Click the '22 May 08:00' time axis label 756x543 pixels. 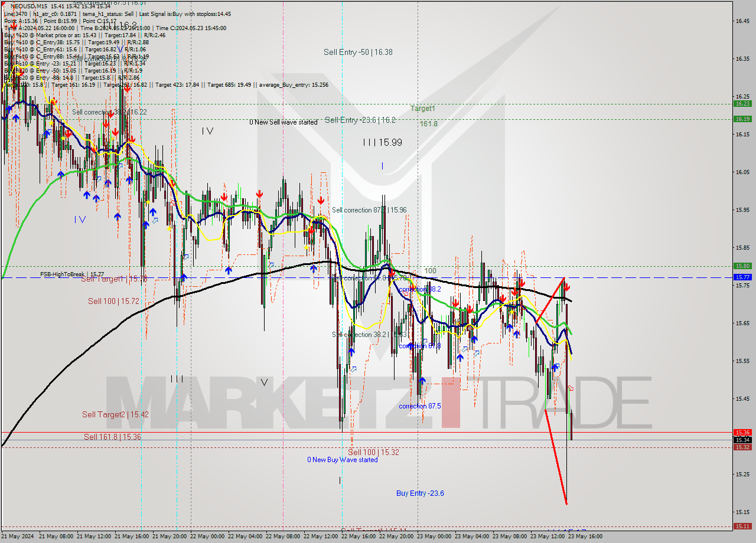(284, 537)
